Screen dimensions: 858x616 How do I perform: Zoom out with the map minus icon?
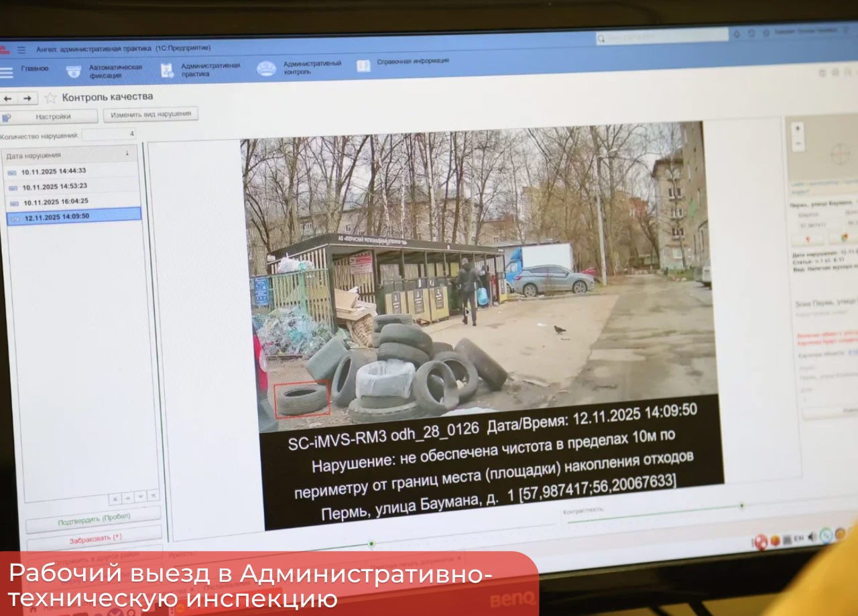click(x=798, y=144)
